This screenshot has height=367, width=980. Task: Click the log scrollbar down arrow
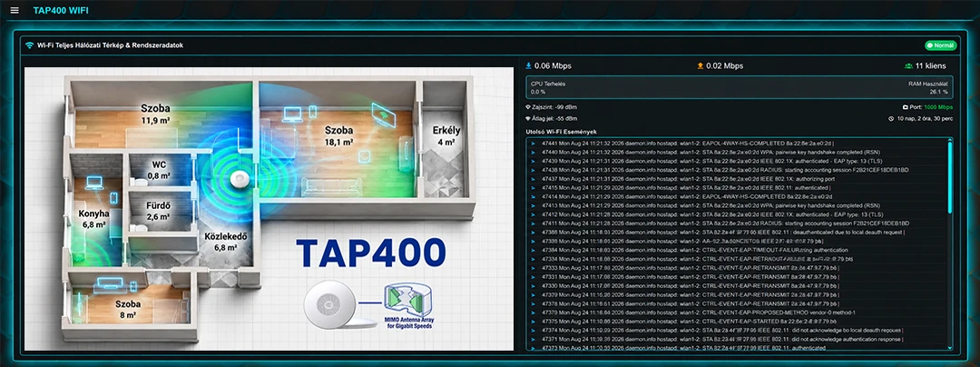coord(950,348)
